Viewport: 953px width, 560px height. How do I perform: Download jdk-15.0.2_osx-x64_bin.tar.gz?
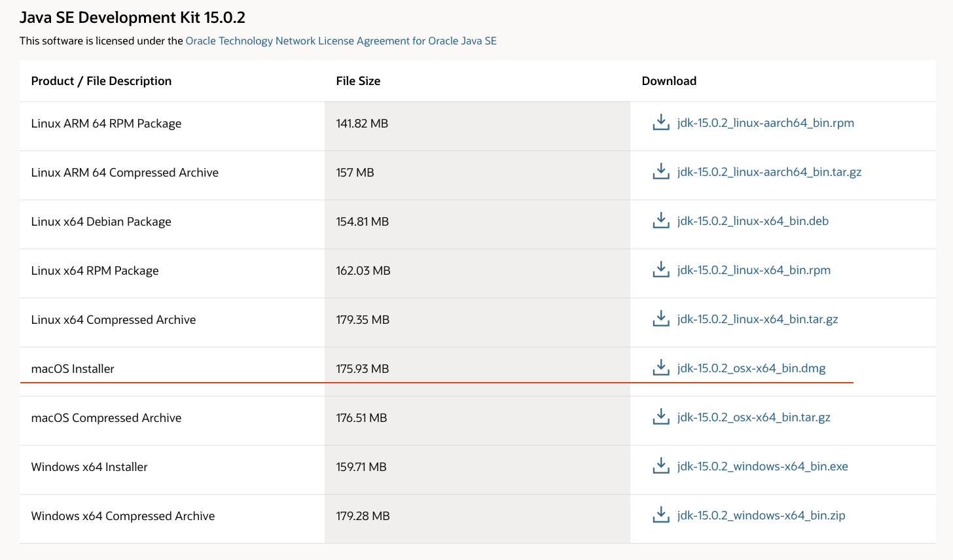(754, 417)
